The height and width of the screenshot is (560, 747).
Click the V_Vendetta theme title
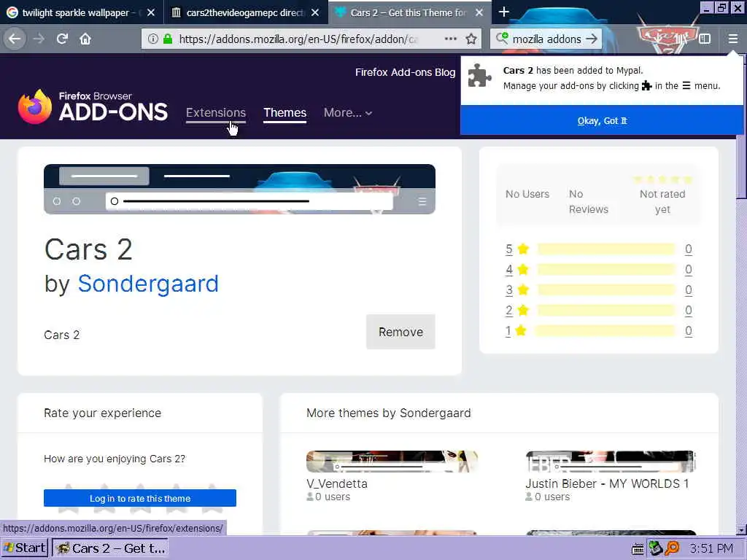tap(337, 484)
